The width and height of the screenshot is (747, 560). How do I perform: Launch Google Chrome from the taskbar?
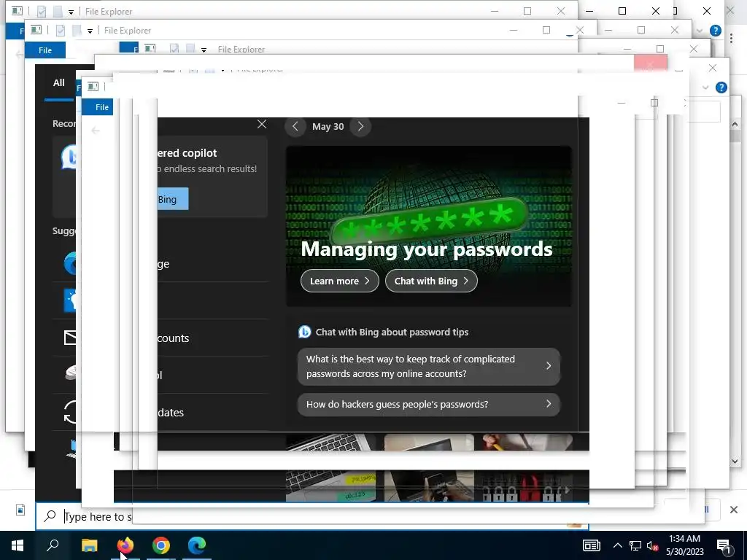pyautogui.click(x=161, y=545)
